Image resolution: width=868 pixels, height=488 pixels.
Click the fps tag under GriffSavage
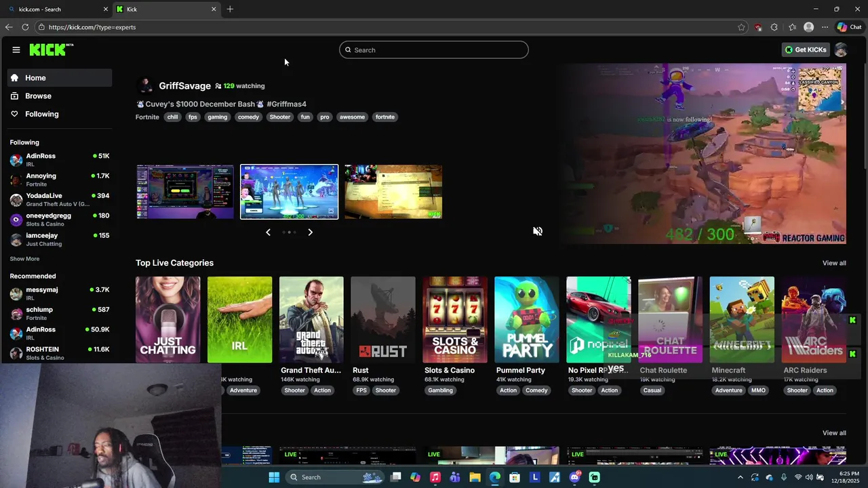pos(193,117)
